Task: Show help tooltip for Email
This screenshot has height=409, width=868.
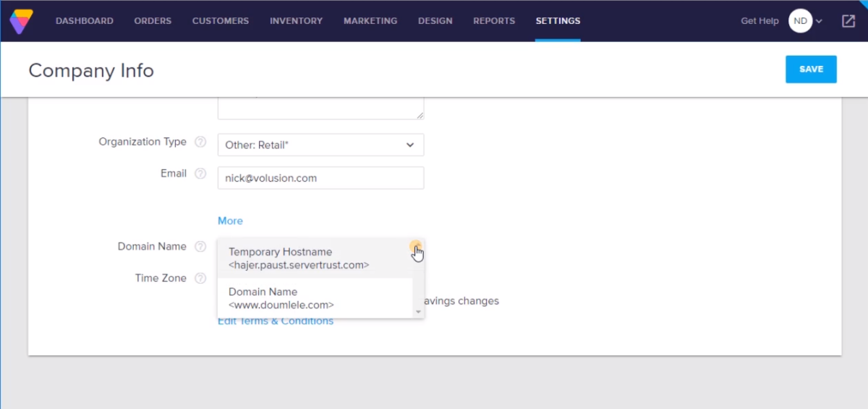Action: tap(200, 174)
